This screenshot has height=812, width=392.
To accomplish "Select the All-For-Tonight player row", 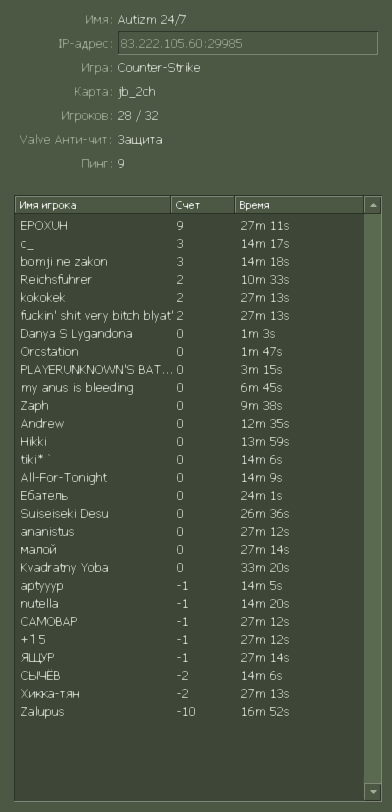I will 190,477.
